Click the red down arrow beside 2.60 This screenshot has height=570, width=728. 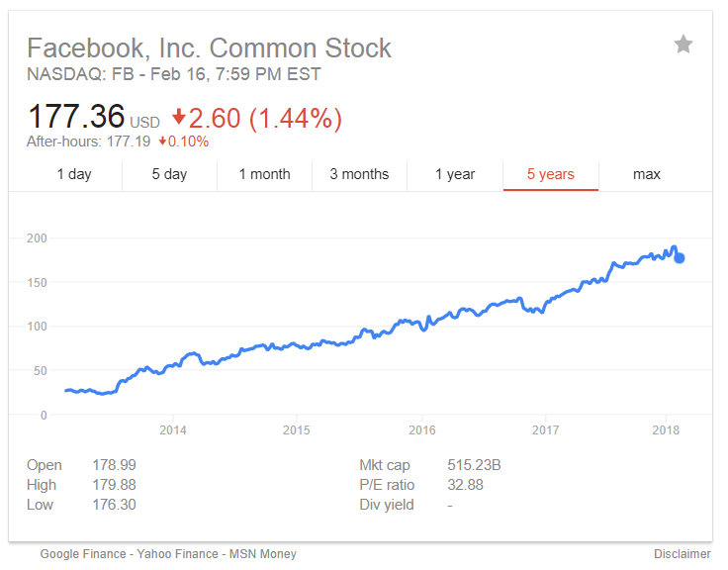coord(179,117)
